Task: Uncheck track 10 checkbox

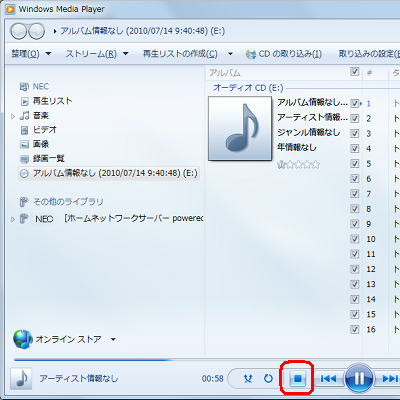Action: click(x=355, y=239)
